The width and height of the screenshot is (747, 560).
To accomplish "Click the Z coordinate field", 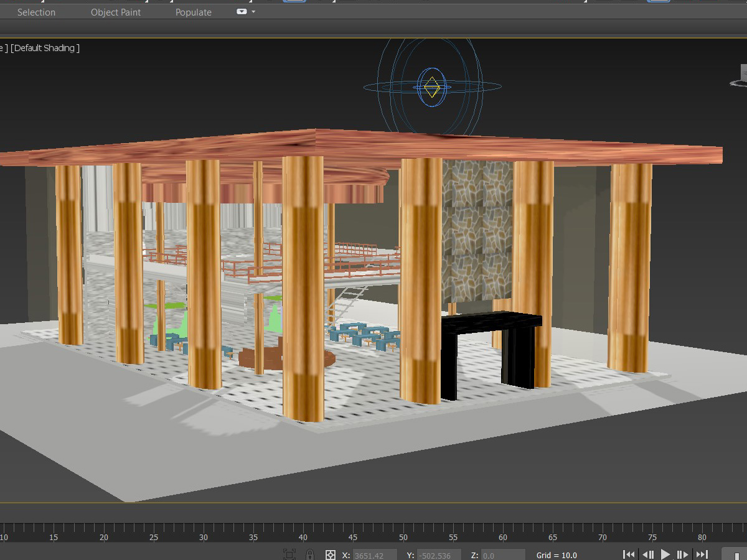I will click(x=502, y=555).
